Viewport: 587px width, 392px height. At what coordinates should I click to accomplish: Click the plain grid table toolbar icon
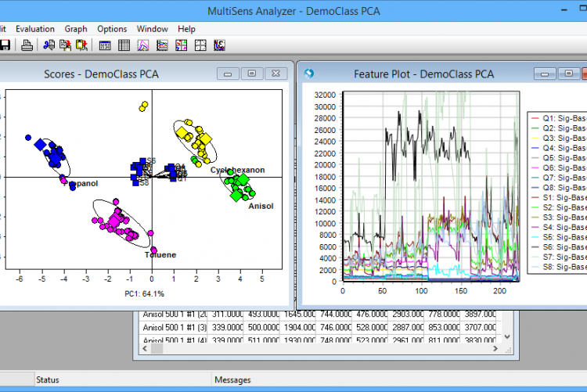(x=124, y=45)
